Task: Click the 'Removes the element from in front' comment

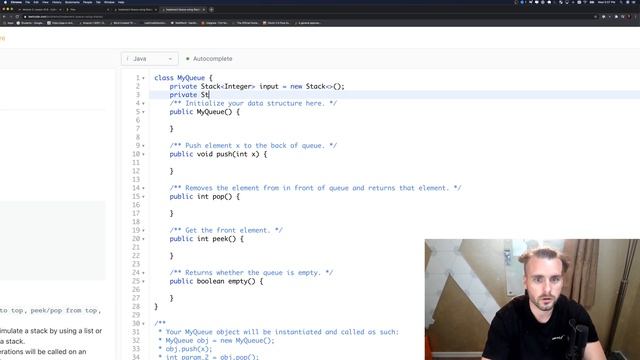Action: (316, 188)
